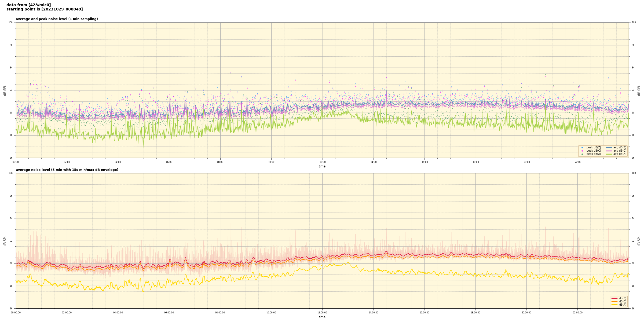The height and width of the screenshot is (322, 644).
Task: Click the left 'dB SPL' axis label of the top chart
Action: click(x=5, y=90)
